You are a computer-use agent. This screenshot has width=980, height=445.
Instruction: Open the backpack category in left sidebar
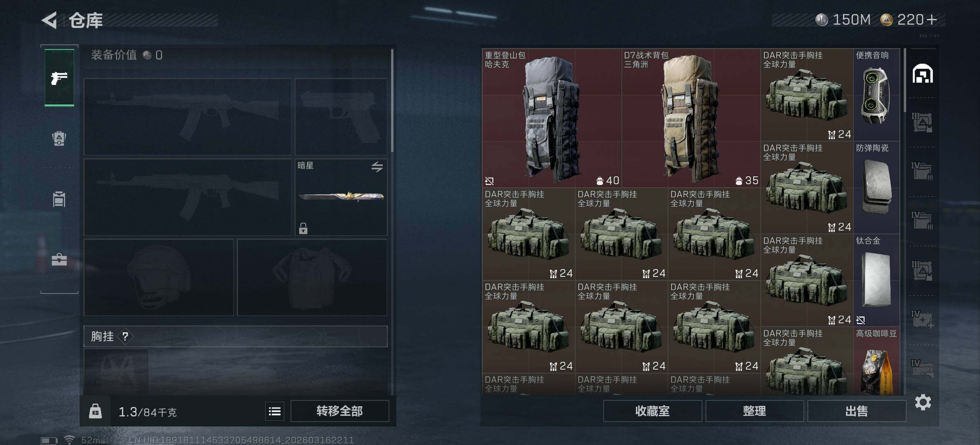coord(59,138)
